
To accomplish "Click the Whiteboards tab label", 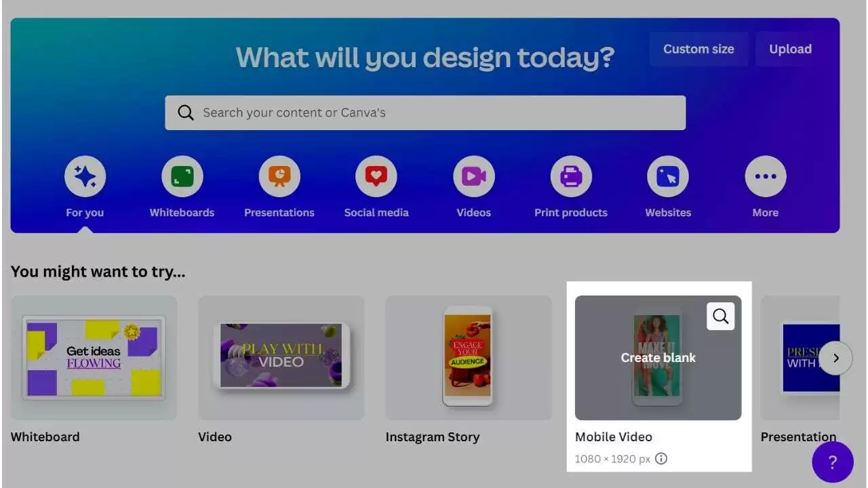I will [182, 213].
